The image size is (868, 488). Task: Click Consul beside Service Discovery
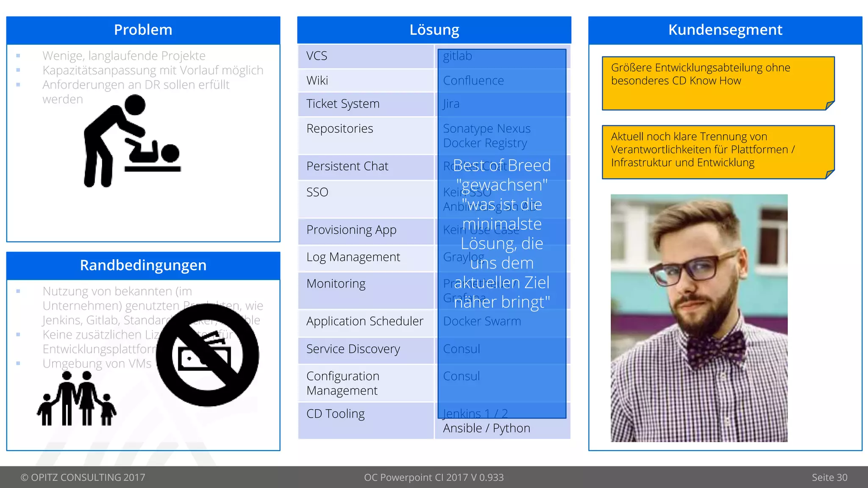(462, 349)
